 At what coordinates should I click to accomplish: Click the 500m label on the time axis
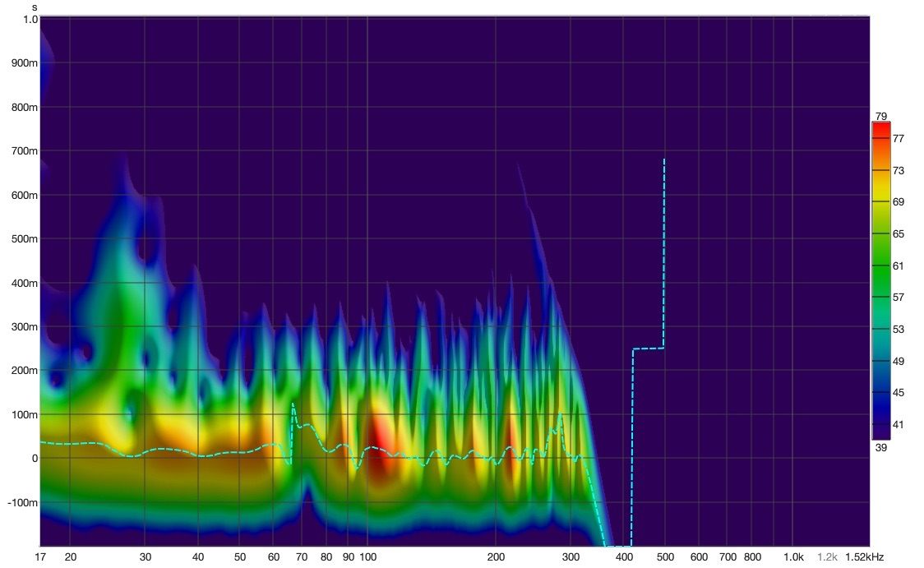(25, 239)
